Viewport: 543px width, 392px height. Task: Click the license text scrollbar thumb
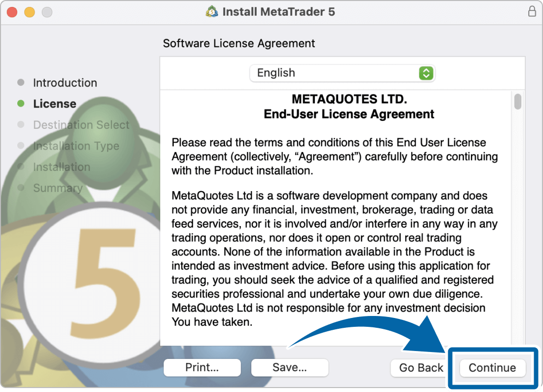coord(518,102)
